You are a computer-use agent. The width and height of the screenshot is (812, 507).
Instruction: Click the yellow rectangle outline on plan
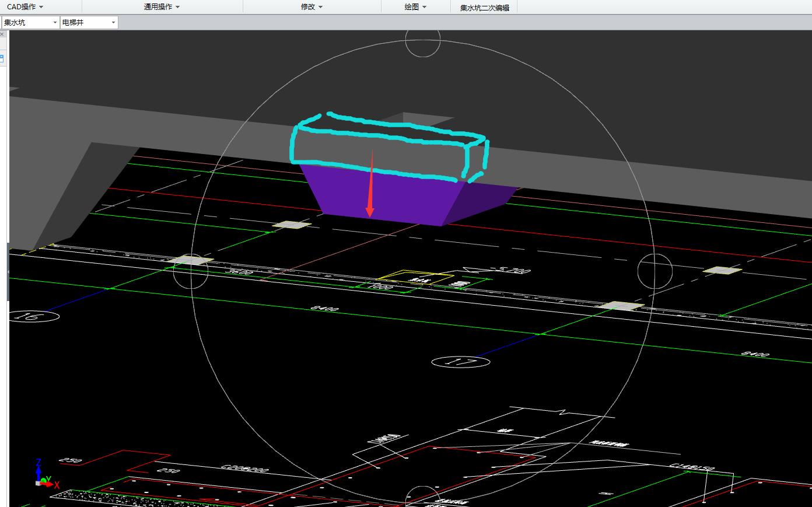click(415, 278)
